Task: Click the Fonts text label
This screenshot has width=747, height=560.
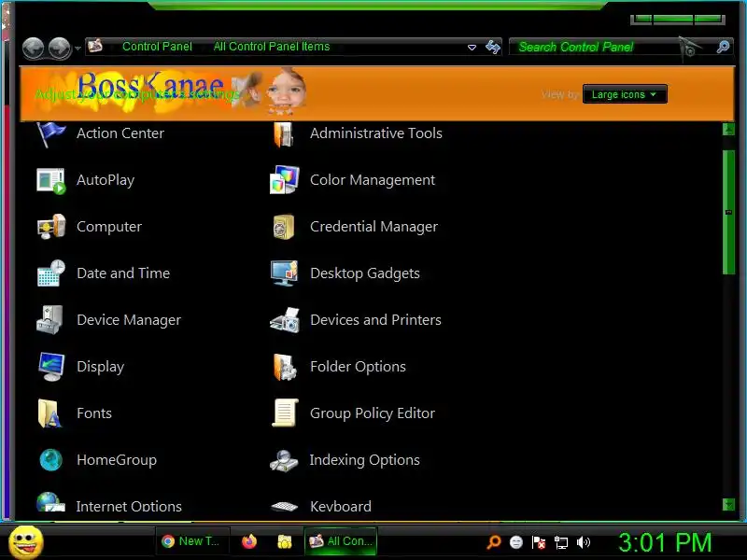Action: coord(94,413)
